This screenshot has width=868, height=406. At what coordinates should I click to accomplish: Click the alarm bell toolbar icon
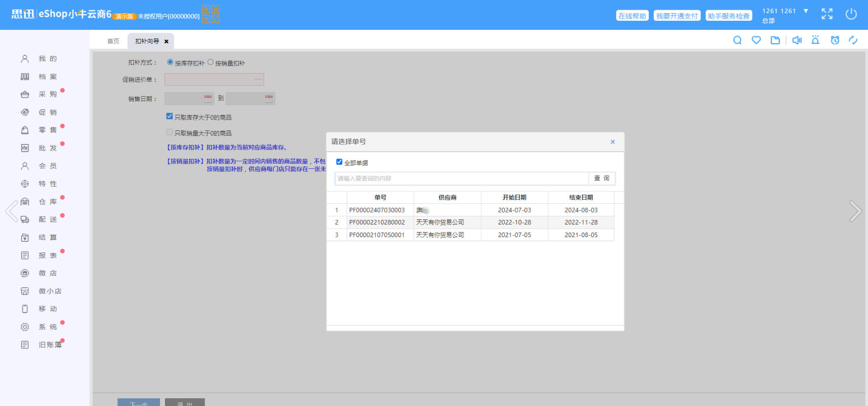point(815,40)
